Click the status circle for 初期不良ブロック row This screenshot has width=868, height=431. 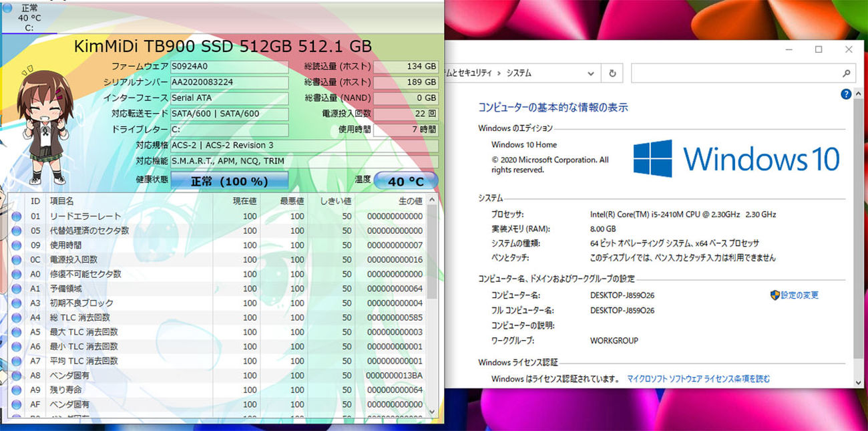tap(16, 303)
